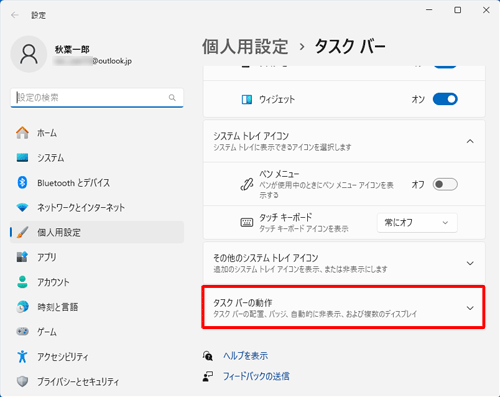500x397 pixels.
Task: Open the フィードバックの送信 link
Action: click(256, 376)
